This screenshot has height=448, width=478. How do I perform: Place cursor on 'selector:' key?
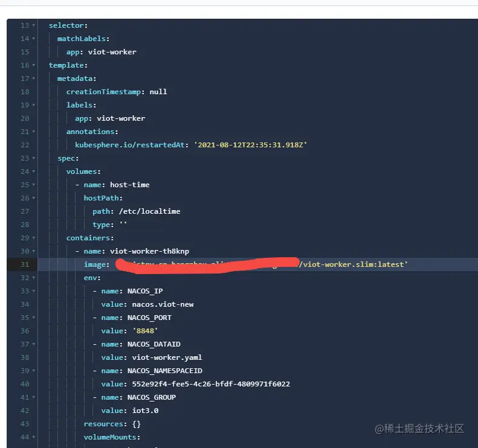pyautogui.click(x=68, y=25)
